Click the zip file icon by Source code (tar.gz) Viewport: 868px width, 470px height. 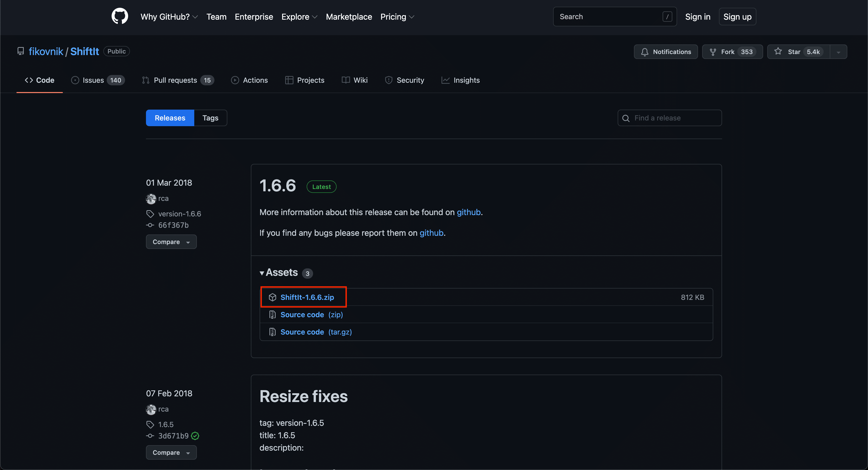point(272,332)
